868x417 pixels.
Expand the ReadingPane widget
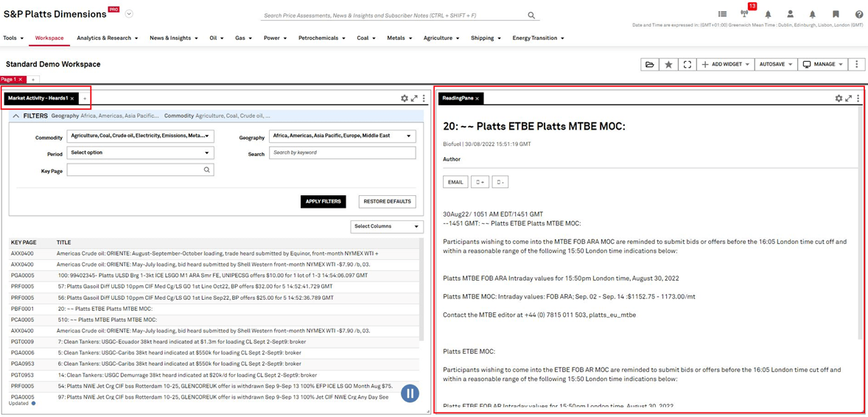[848, 98]
